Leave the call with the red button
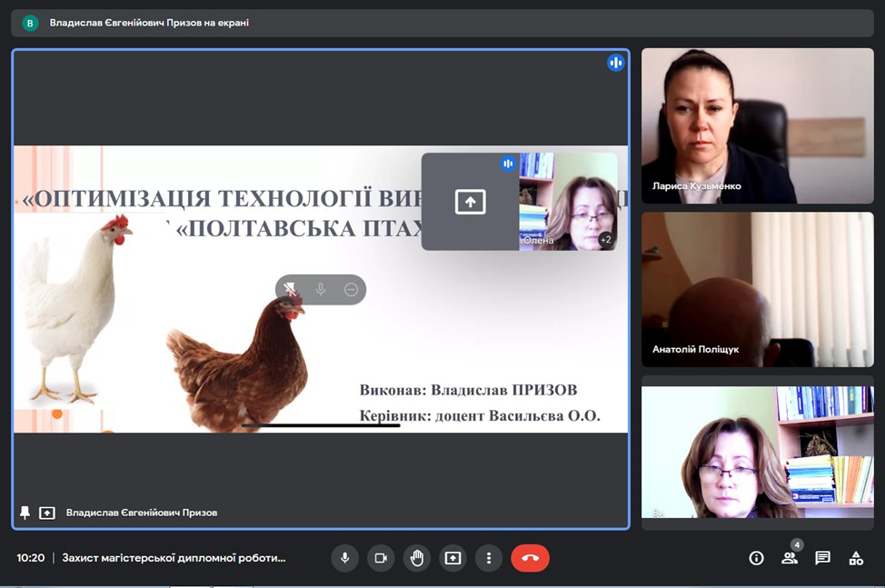 530,558
